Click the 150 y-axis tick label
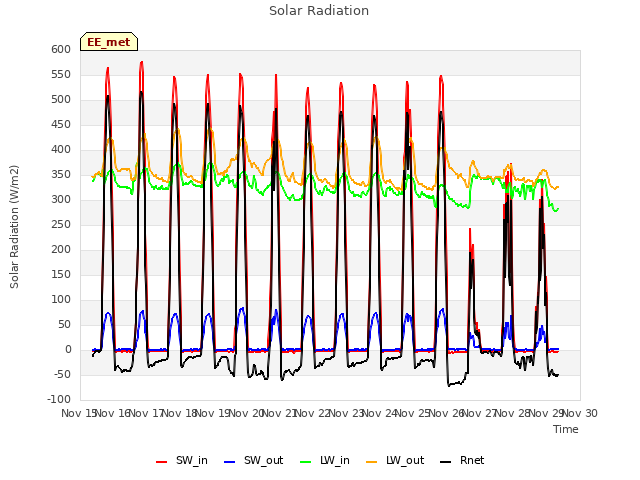Screen dimensions: 640x480 [61, 275]
